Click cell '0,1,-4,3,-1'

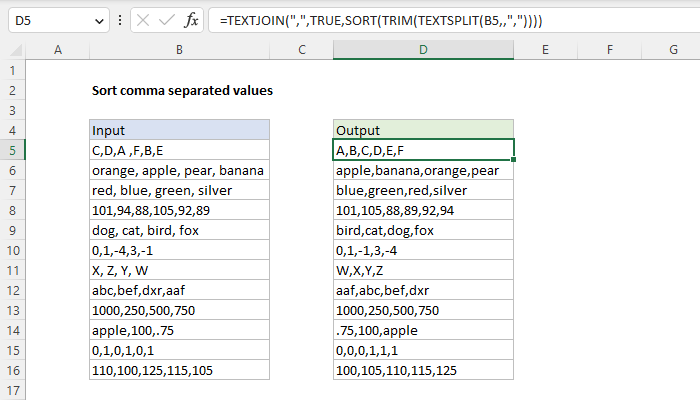point(179,250)
